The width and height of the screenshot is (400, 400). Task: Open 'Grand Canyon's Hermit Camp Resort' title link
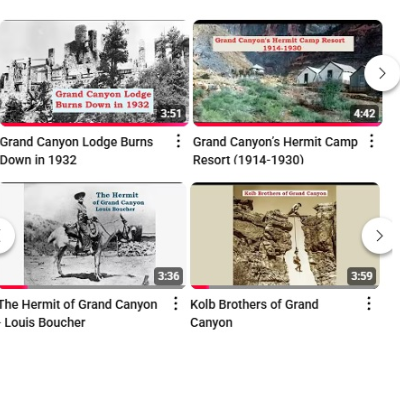(275, 151)
